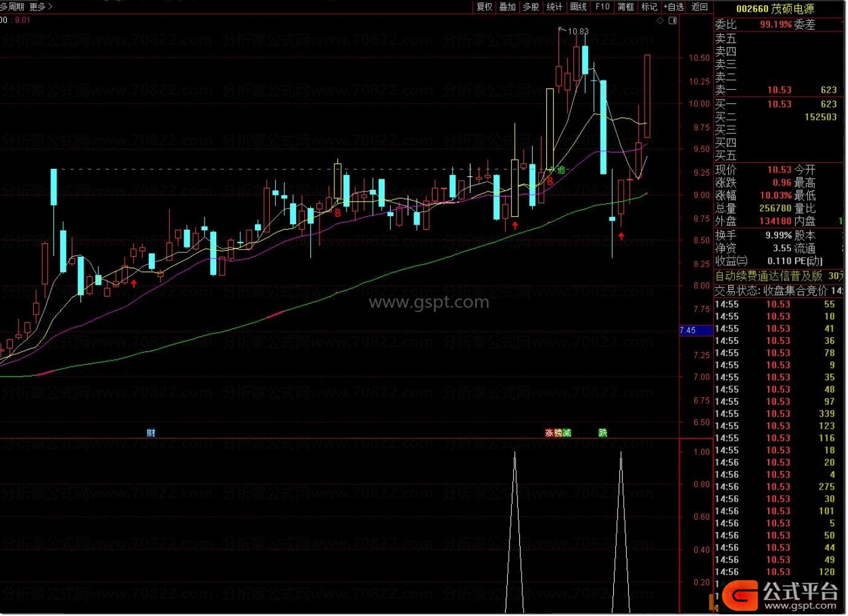Image resolution: width=848 pixels, height=616 pixels.
Task: Click the 涨跌 0.96 value
Action: [x=782, y=182]
